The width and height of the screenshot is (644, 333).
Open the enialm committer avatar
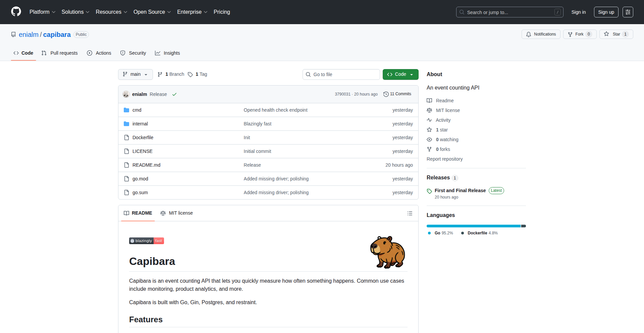(x=126, y=94)
